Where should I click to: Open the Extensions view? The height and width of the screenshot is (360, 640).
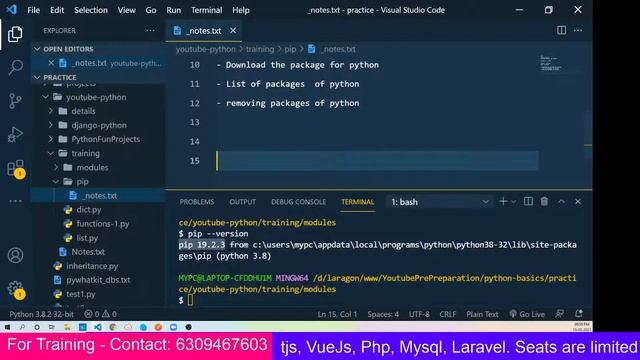pyautogui.click(x=16, y=168)
